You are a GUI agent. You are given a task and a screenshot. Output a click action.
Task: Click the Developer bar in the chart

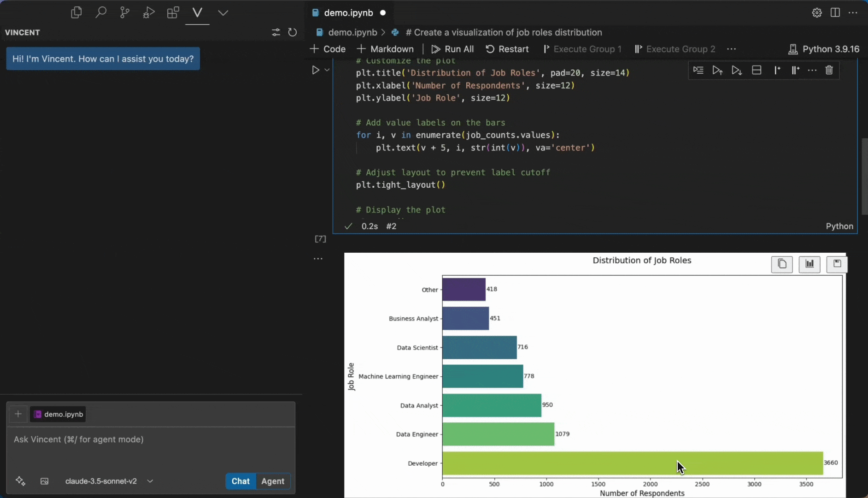(x=633, y=463)
